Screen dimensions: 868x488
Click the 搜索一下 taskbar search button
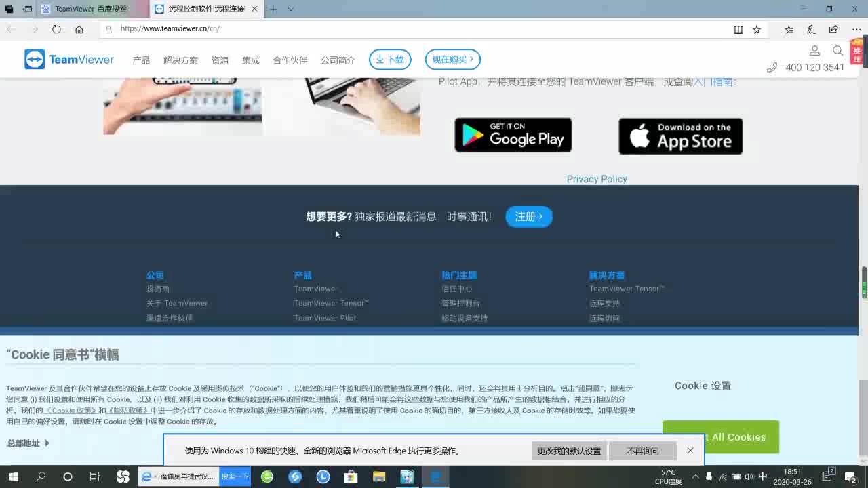coord(235,476)
